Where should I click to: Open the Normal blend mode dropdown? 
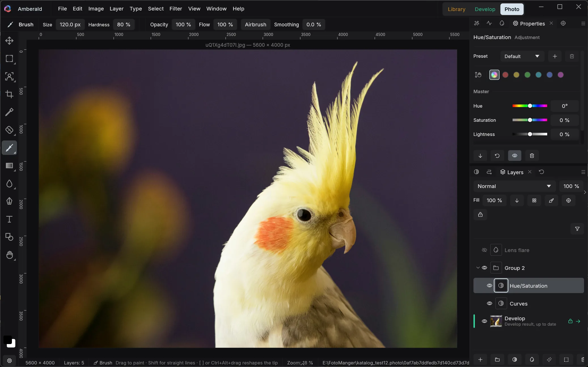pyautogui.click(x=514, y=186)
